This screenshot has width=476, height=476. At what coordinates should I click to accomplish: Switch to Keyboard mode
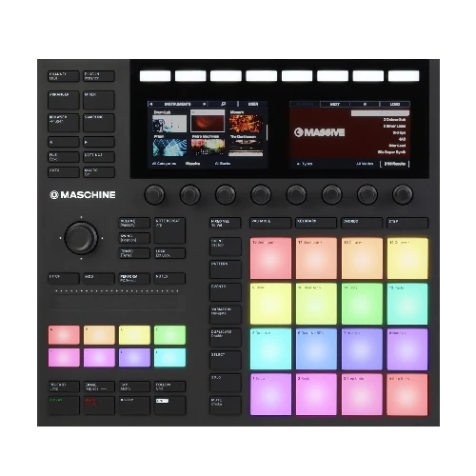(316, 223)
